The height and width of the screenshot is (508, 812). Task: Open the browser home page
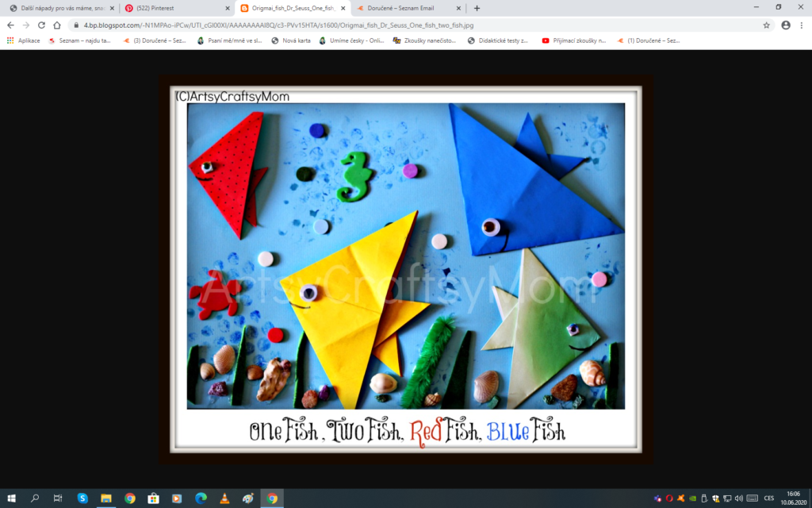click(57, 25)
